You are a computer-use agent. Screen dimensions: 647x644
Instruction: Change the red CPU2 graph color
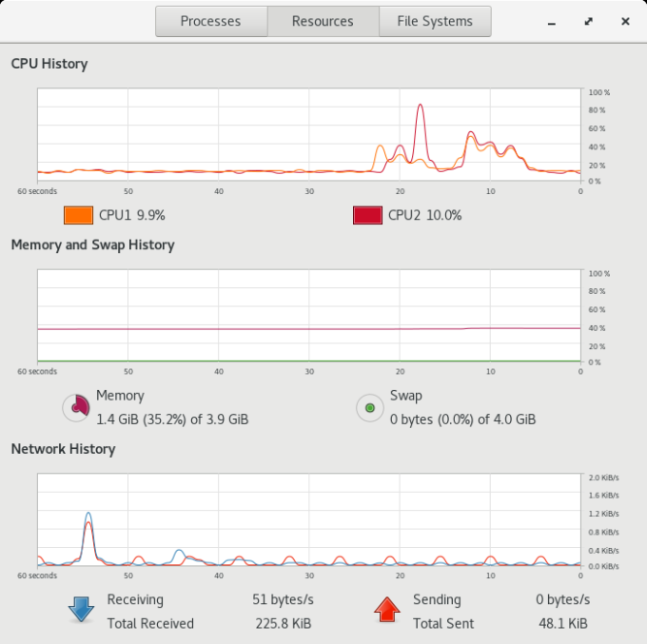pos(367,215)
